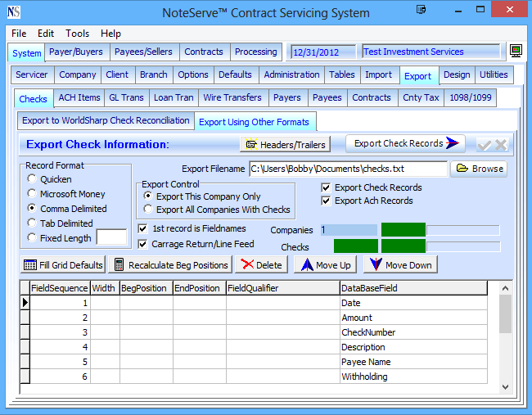Switch to Payer/Buyers tab

(x=76, y=52)
